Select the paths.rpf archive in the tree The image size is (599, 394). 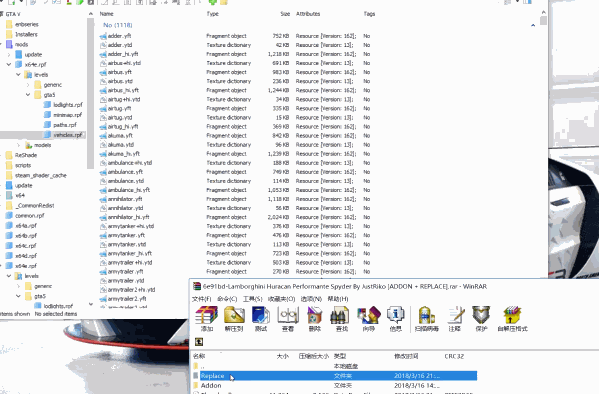tap(60, 125)
